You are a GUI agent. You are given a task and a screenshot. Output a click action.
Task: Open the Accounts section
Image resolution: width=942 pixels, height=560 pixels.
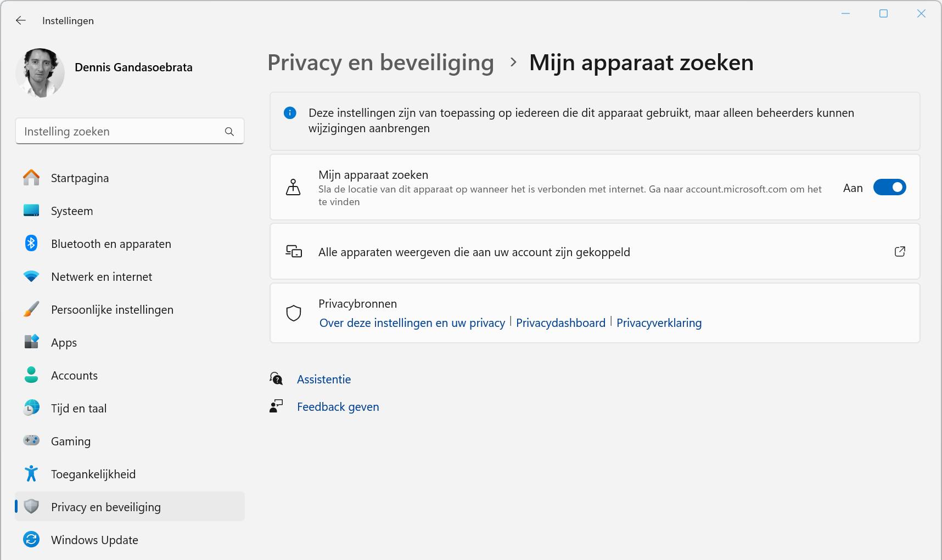pos(74,376)
